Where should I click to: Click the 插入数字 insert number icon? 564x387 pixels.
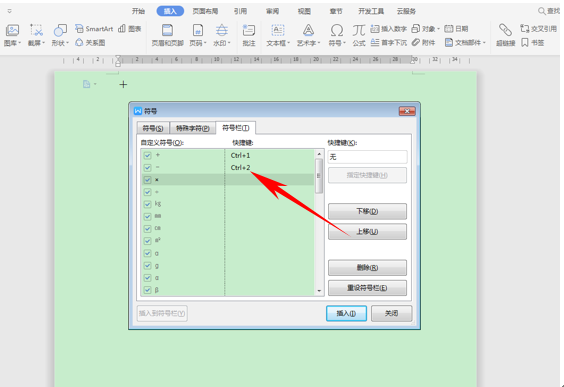pyautogui.click(x=388, y=29)
